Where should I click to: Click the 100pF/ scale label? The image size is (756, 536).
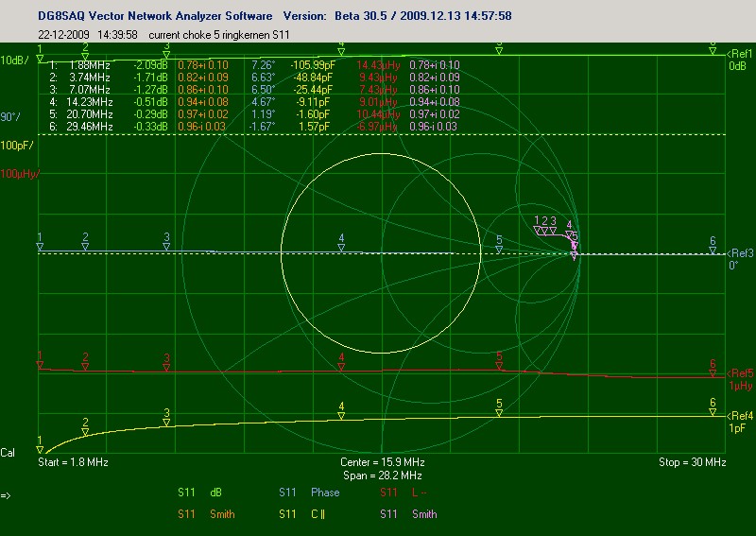[x=17, y=146]
